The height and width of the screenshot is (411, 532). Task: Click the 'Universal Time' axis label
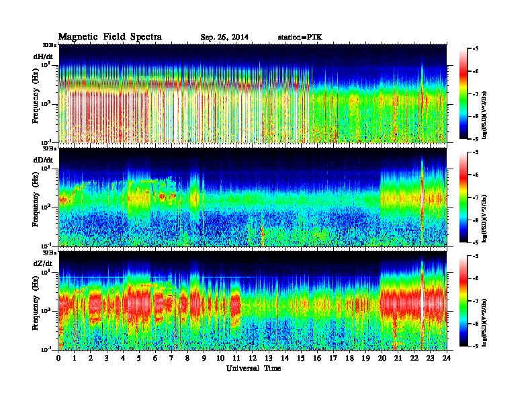[253, 368]
